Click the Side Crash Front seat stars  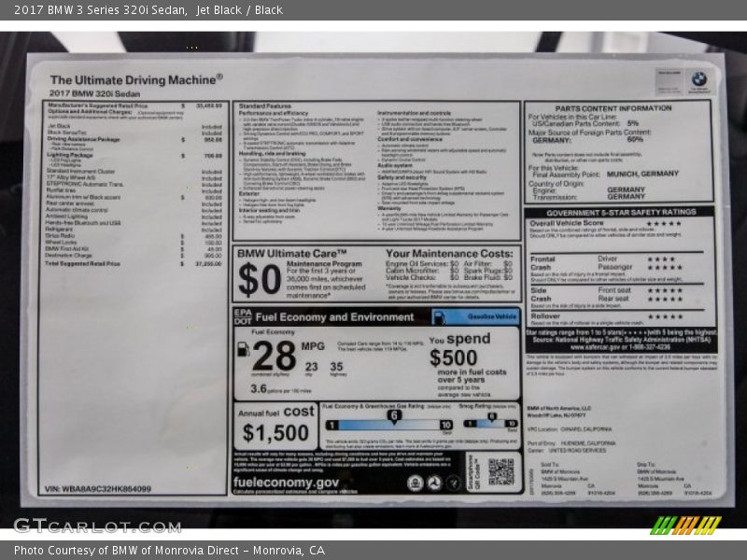click(x=665, y=290)
